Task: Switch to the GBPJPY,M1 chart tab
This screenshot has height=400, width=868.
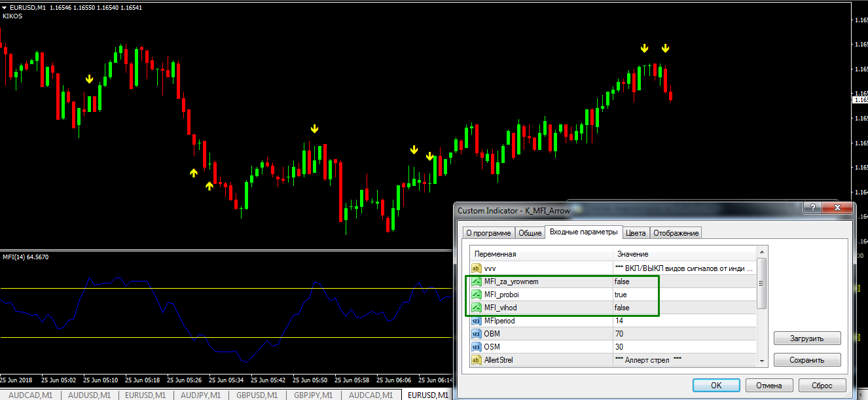Action: [313, 395]
